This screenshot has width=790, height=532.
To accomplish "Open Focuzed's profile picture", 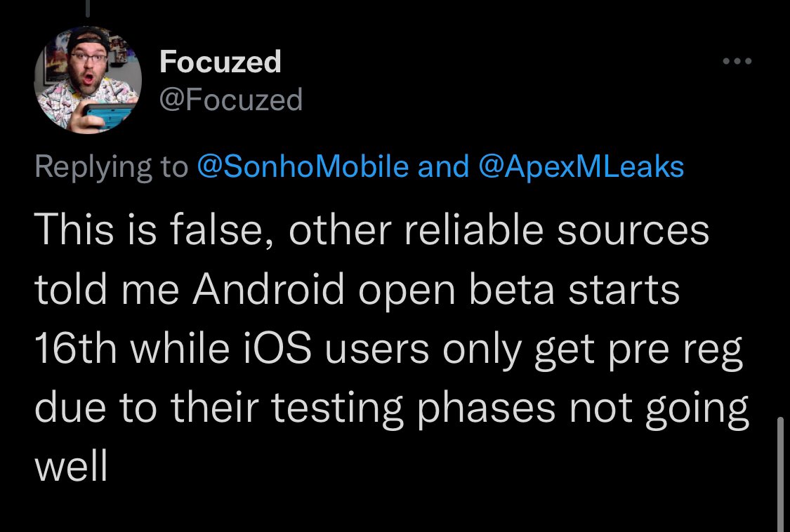I will point(88,79).
